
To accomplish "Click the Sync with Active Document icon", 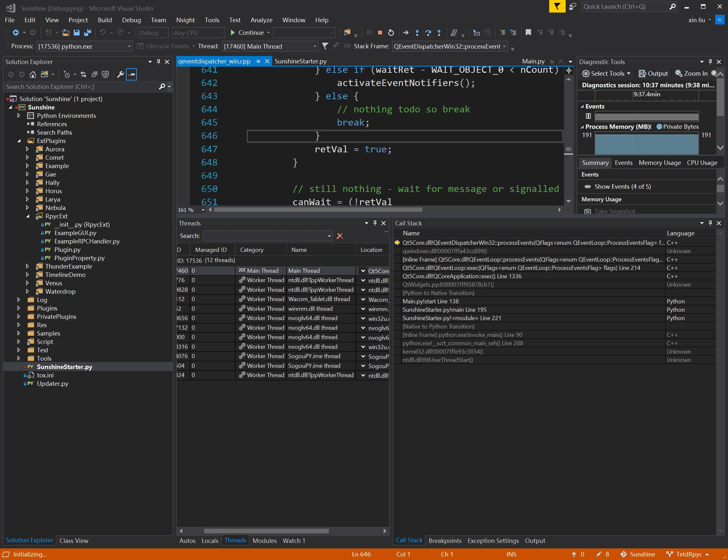I will click(x=83, y=74).
